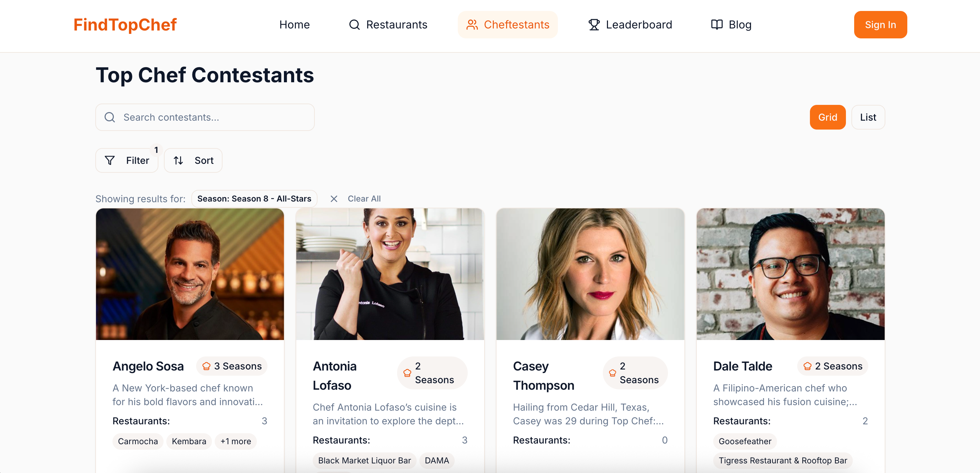Click Casey Thompson's 2 Seasons badge
This screenshot has height=473, width=980.
click(x=635, y=373)
